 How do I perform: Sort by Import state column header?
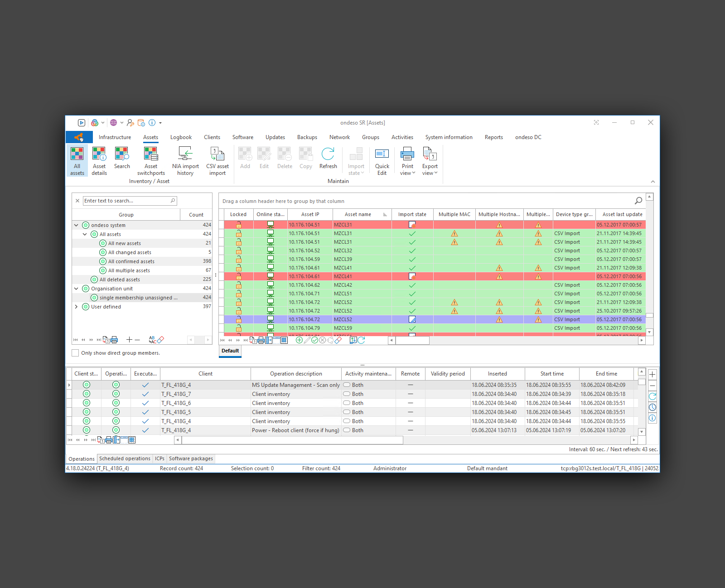coord(412,214)
